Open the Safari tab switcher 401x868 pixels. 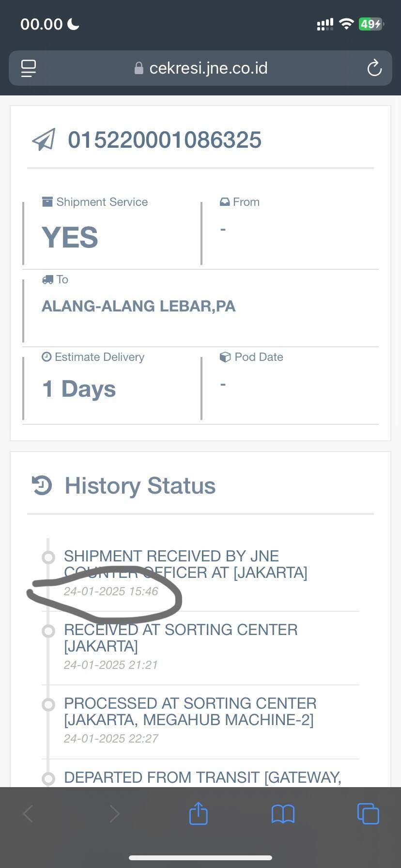tap(368, 813)
